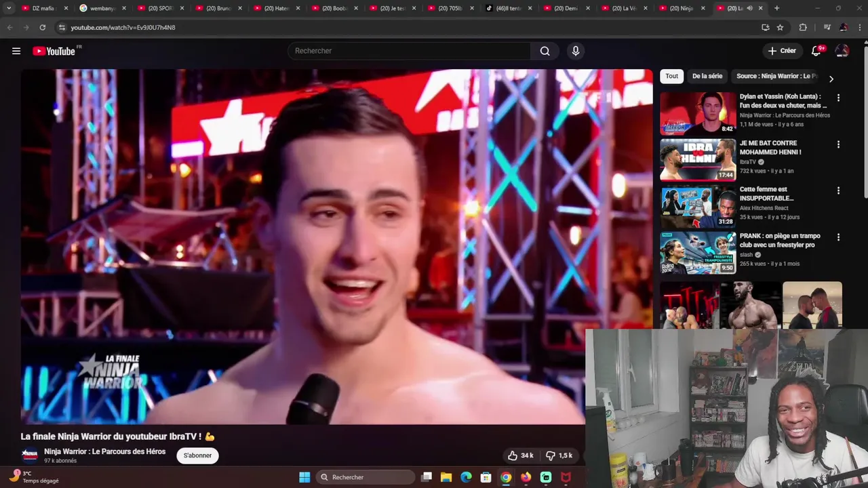Click the address bar URL
The width and height of the screenshot is (868, 488).
pyautogui.click(x=123, y=27)
